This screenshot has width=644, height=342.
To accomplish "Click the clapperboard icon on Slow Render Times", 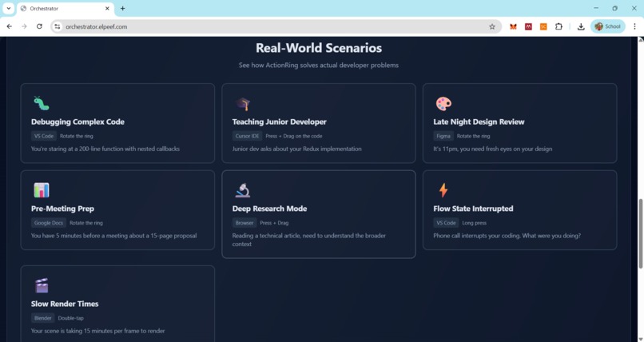I will (41, 285).
